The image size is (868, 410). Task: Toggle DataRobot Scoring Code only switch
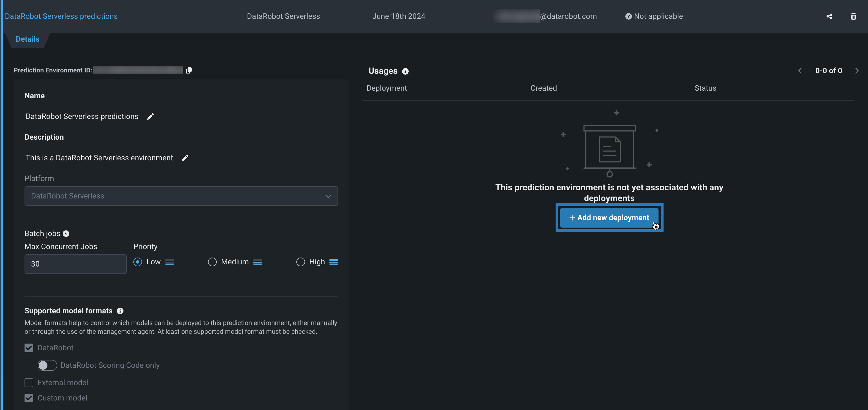point(47,365)
